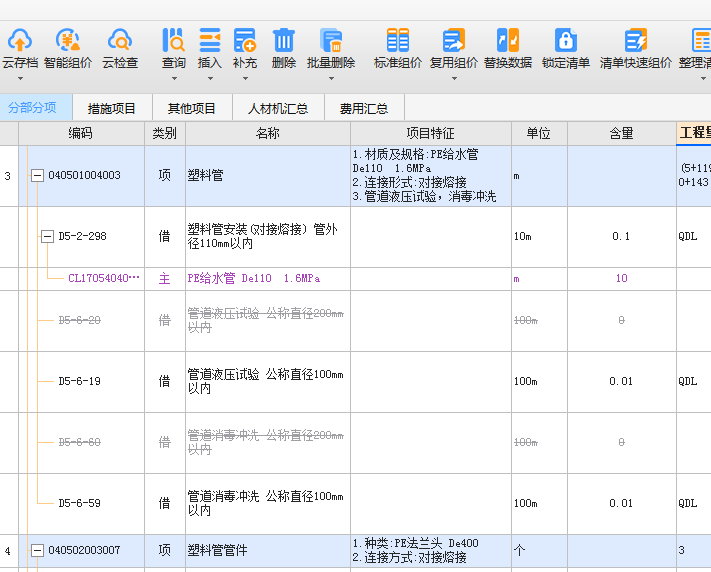This screenshot has height=572, width=711.
Task: Click the 类别 column header
Action: point(165,133)
